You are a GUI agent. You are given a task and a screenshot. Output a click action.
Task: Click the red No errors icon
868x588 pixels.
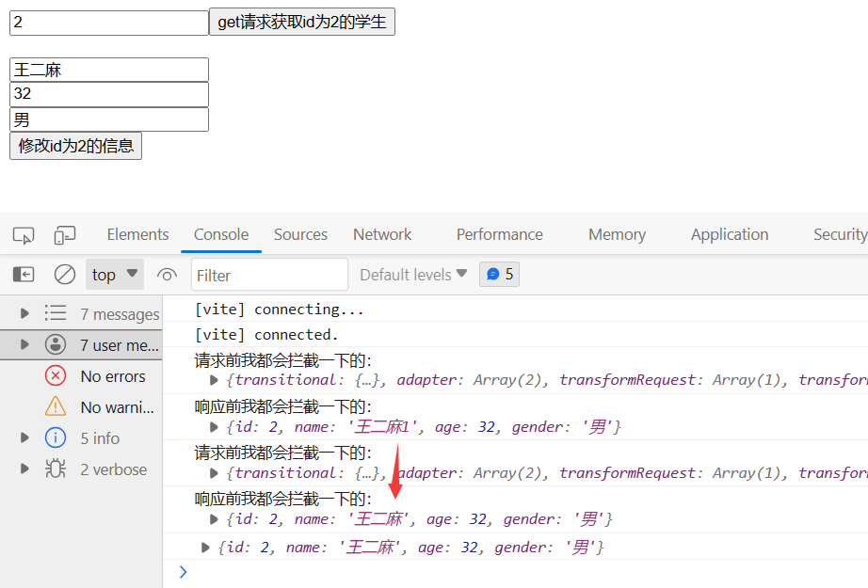click(x=56, y=376)
